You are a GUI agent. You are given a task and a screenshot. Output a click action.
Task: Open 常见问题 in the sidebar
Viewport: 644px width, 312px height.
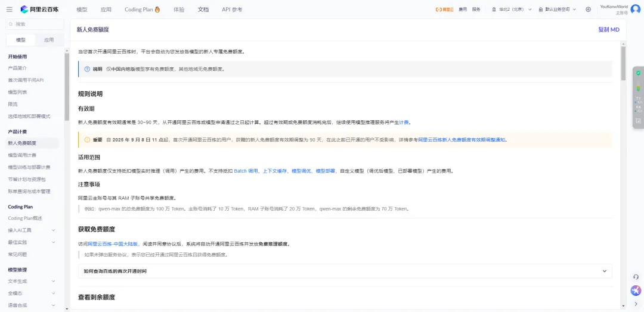click(x=18, y=254)
